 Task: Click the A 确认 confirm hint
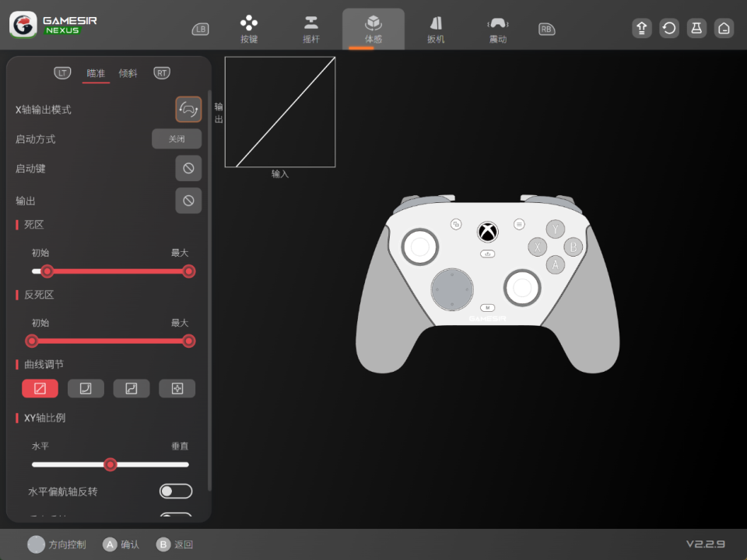coord(121,544)
